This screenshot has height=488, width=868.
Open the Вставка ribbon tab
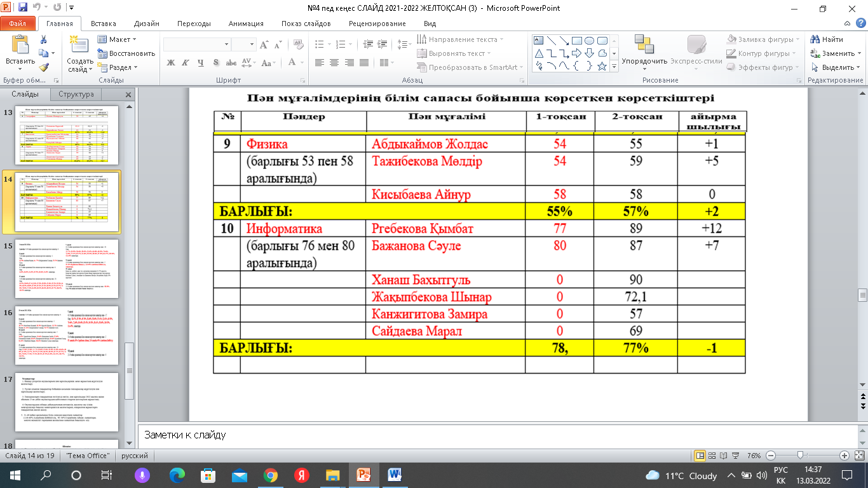tap(103, 24)
